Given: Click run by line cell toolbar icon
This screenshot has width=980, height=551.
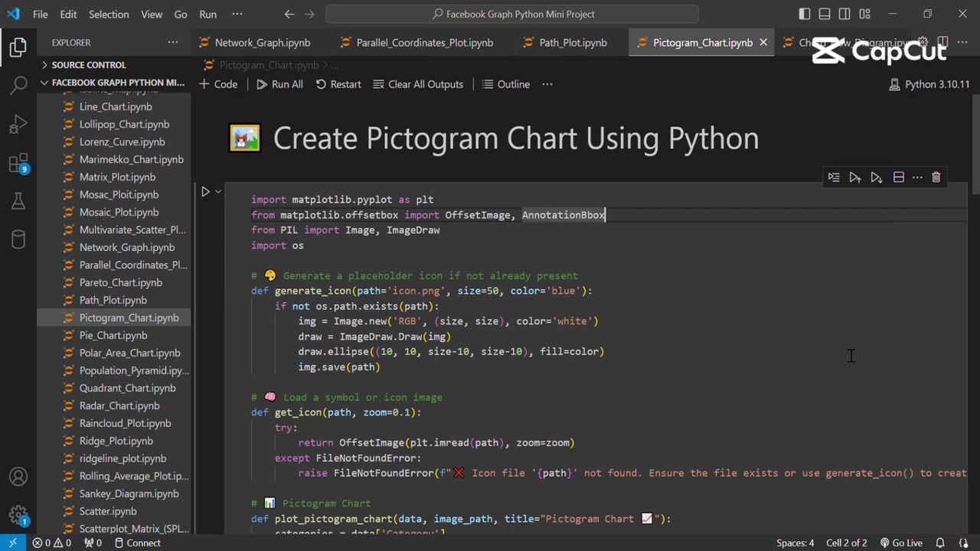Looking at the screenshot, I should tap(834, 178).
